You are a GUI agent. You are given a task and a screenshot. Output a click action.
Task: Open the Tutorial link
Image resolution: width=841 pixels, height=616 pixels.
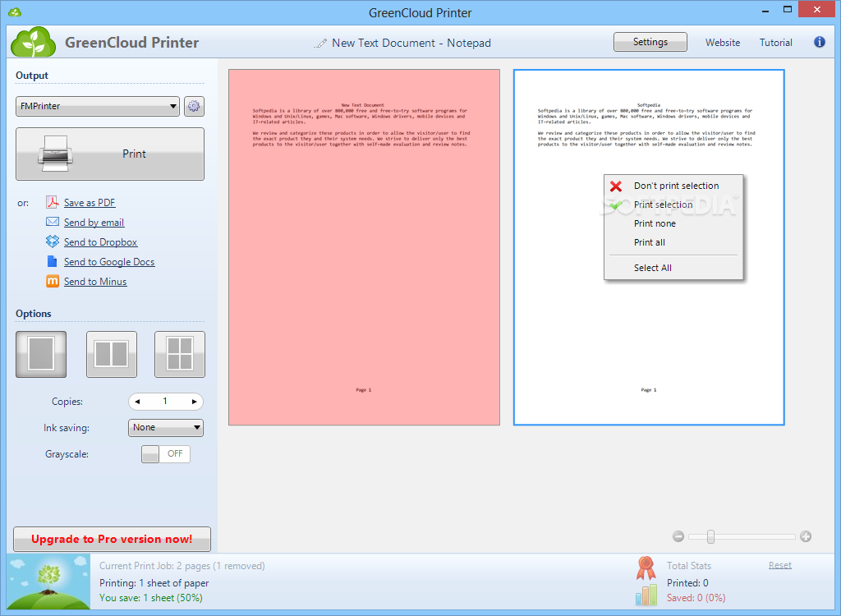coord(775,43)
